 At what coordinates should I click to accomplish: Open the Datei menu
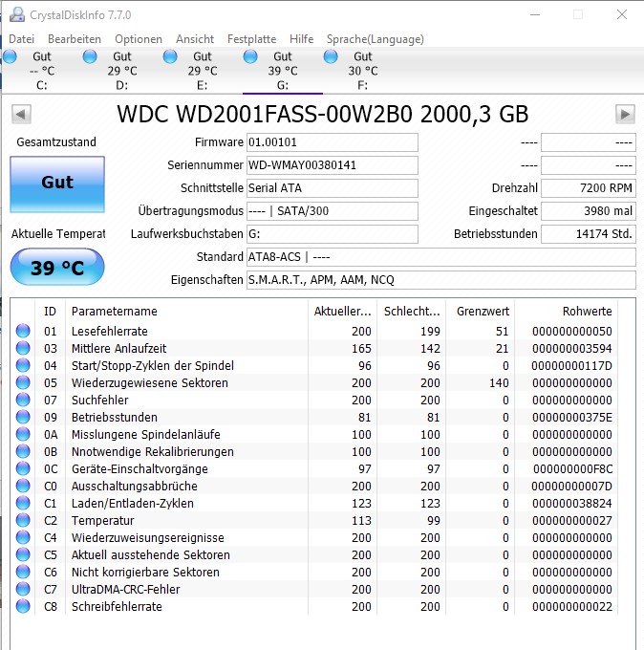tap(22, 39)
